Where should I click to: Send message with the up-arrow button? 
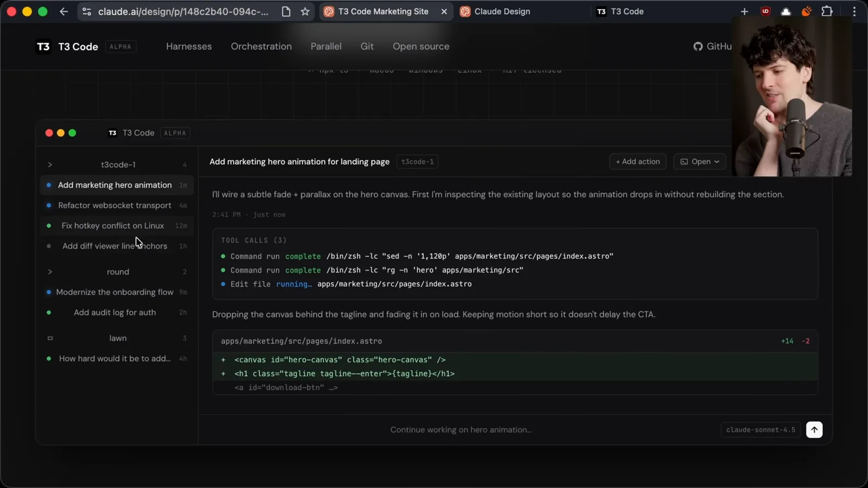pyautogui.click(x=814, y=429)
